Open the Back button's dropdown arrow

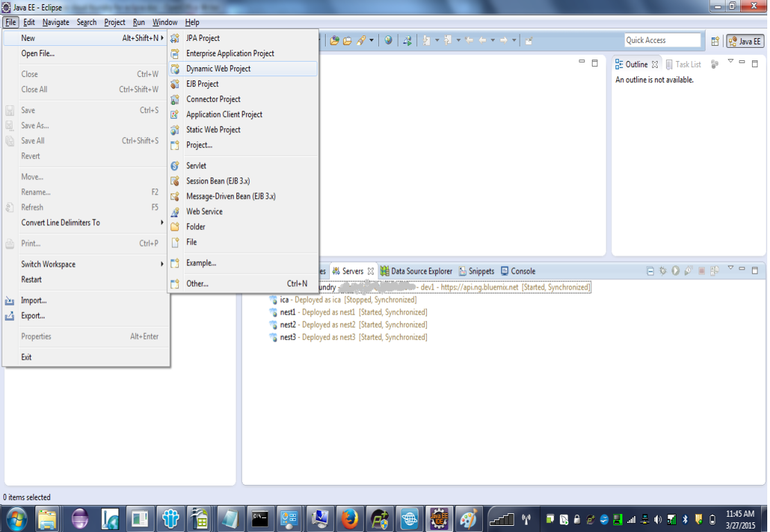pos(492,40)
